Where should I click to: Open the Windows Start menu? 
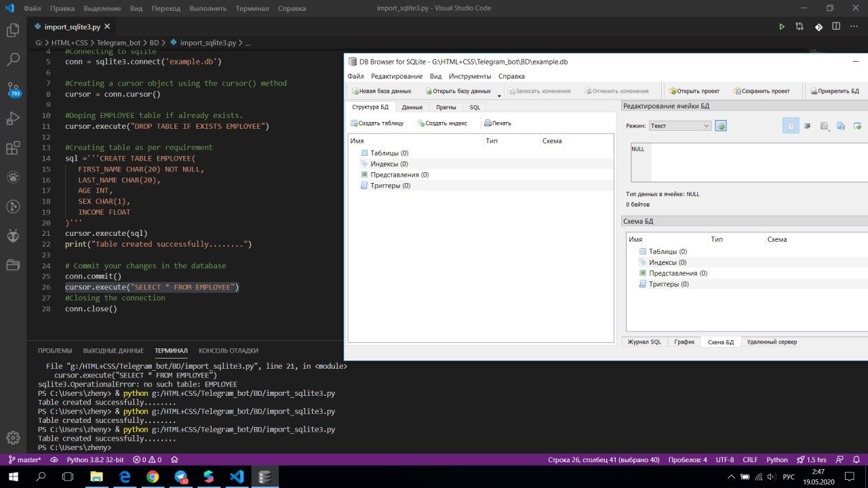coord(13,477)
